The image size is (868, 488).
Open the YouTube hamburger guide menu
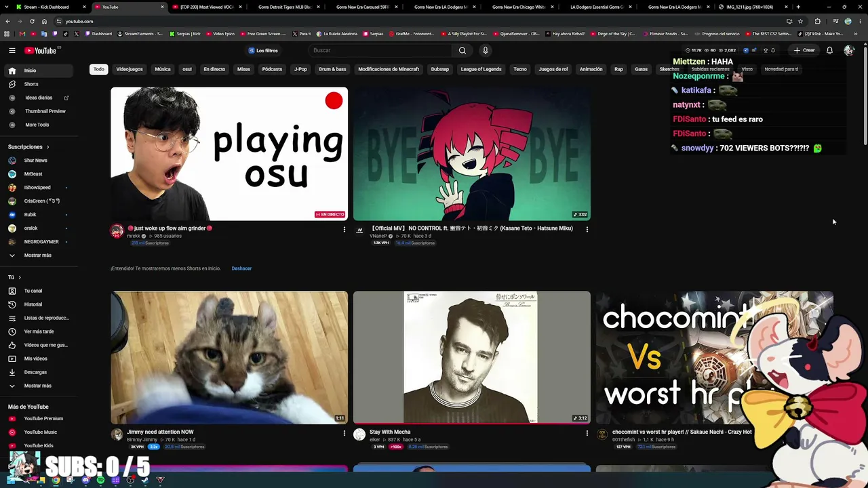coord(12,50)
